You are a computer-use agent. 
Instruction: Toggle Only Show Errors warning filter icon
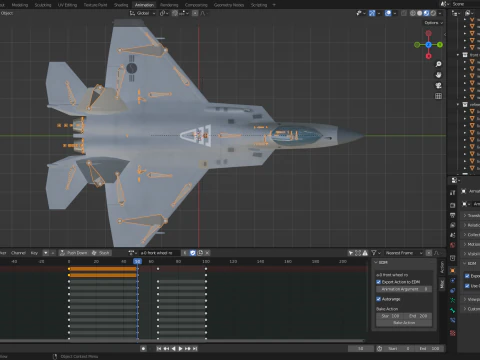[365, 253]
